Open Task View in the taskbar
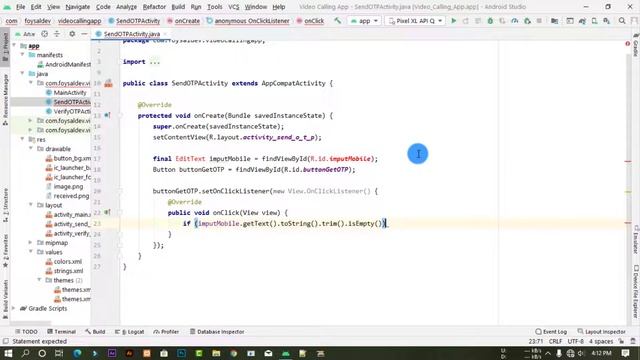 [x=59, y=353]
